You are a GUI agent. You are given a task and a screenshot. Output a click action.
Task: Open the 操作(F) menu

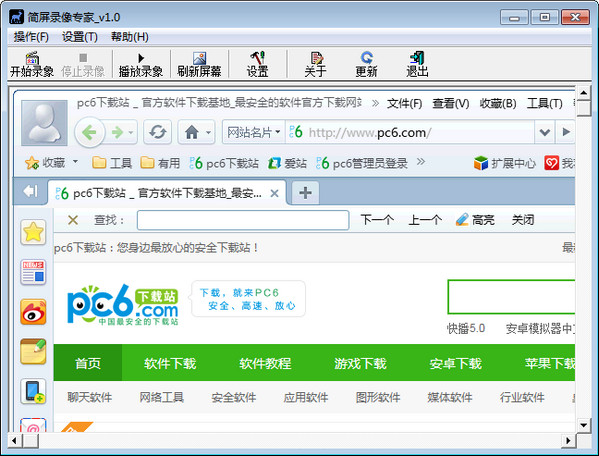click(x=31, y=37)
